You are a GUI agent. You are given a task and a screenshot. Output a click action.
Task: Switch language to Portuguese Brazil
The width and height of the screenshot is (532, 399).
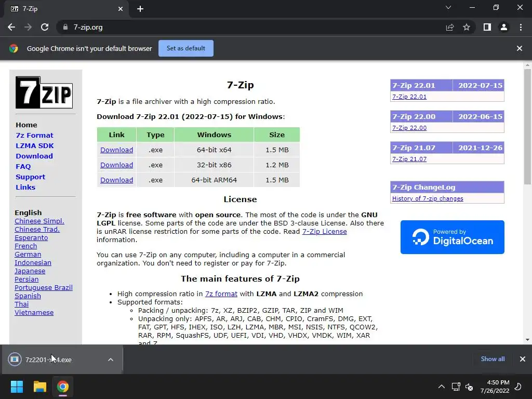pos(44,288)
